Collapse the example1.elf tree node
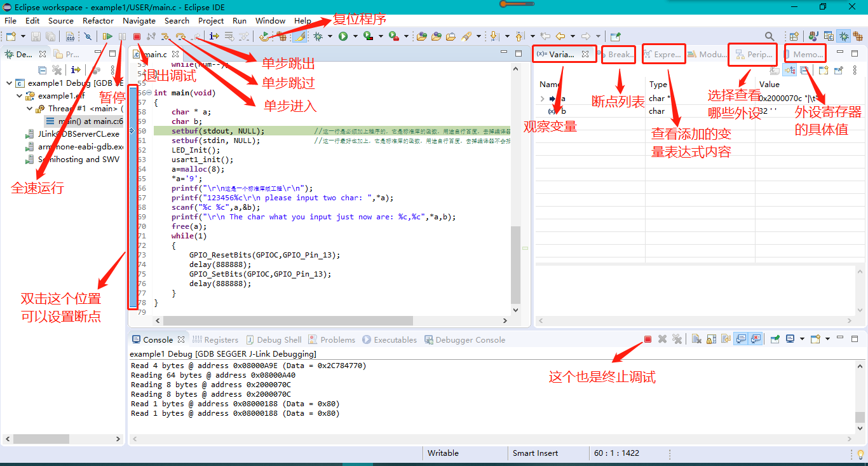The image size is (868, 466). tap(20, 96)
